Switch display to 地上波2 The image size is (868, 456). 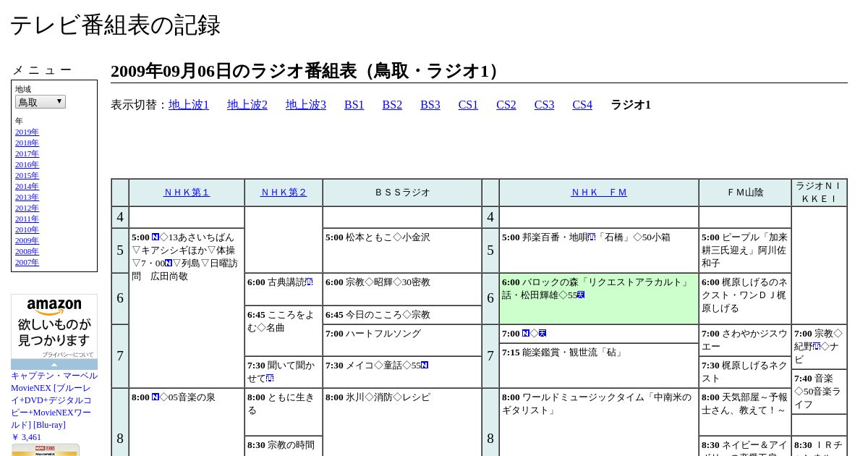point(247,105)
